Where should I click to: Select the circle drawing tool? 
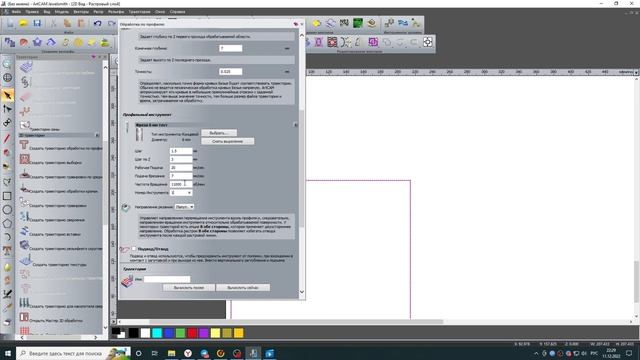coord(7,210)
